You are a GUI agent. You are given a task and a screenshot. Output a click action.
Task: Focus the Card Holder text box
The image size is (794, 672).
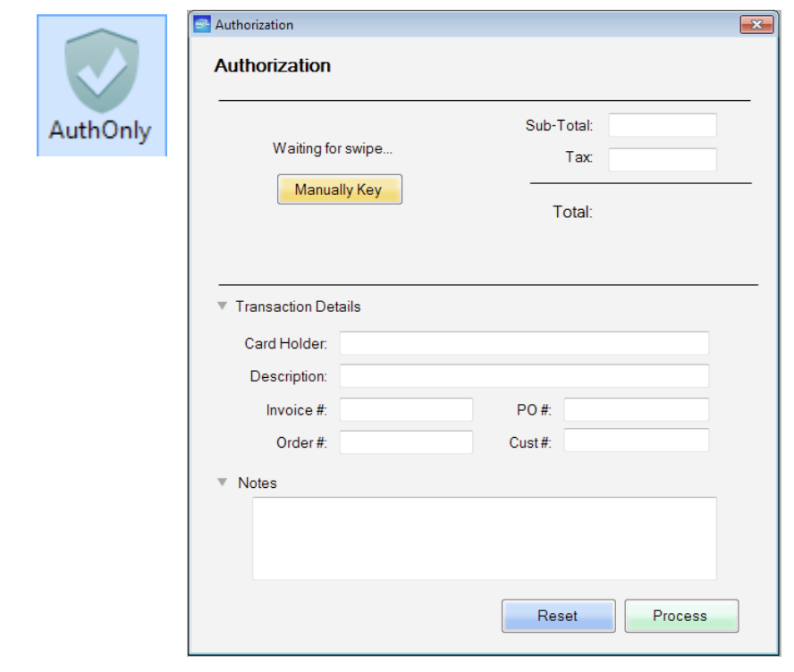(524, 343)
